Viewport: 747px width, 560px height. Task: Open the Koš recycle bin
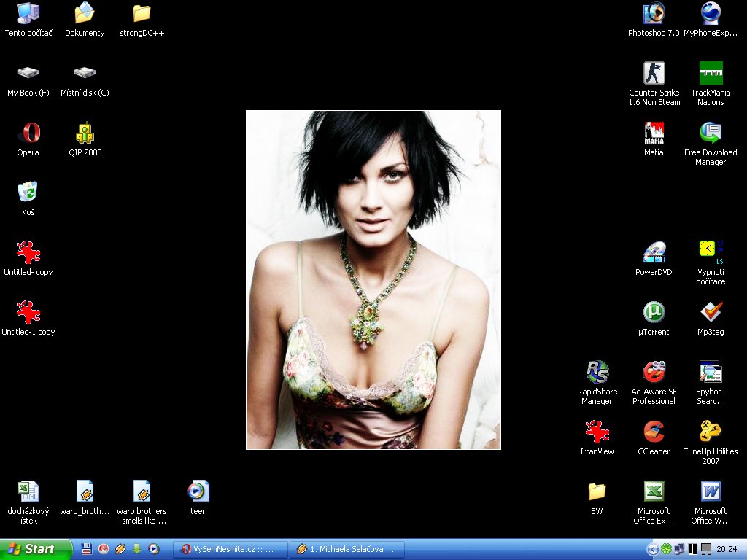[x=28, y=193]
